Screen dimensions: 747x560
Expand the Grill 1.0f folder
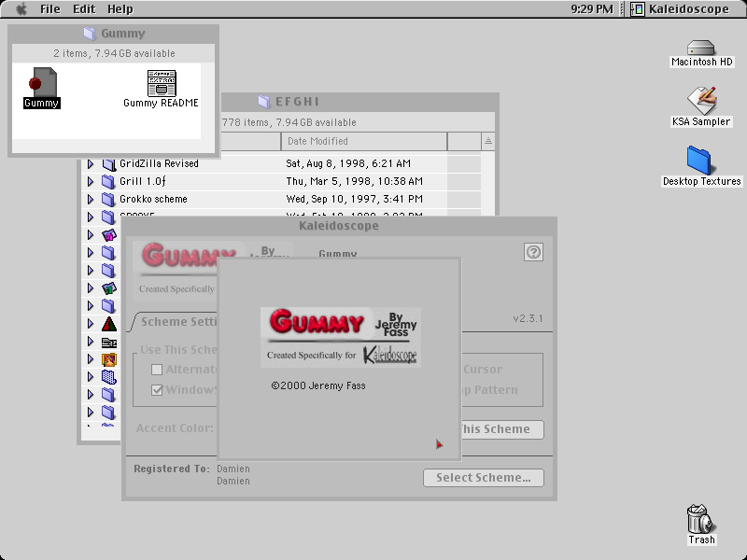pos(91,181)
